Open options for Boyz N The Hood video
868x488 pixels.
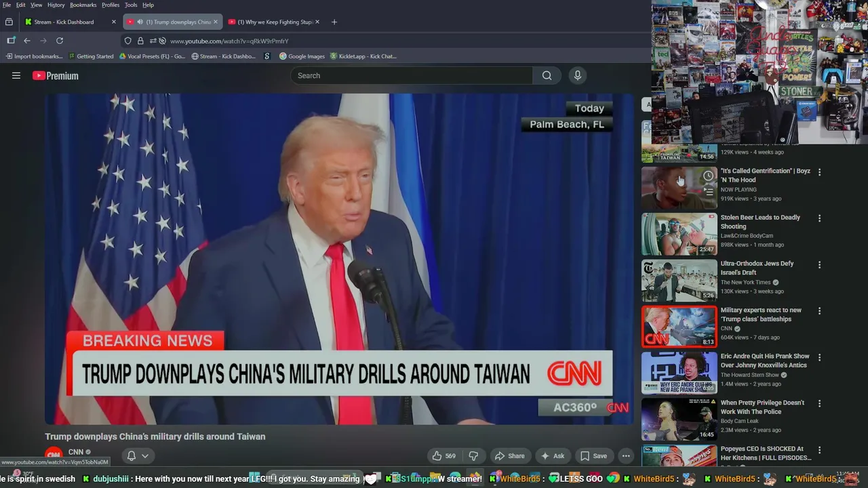click(x=819, y=172)
